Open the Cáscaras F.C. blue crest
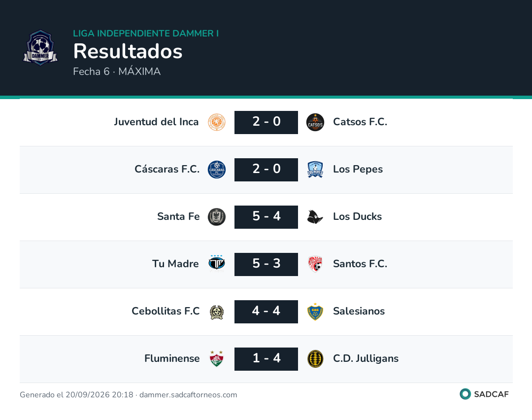The width and height of the screenshot is (532, 420). pos(217,170)
